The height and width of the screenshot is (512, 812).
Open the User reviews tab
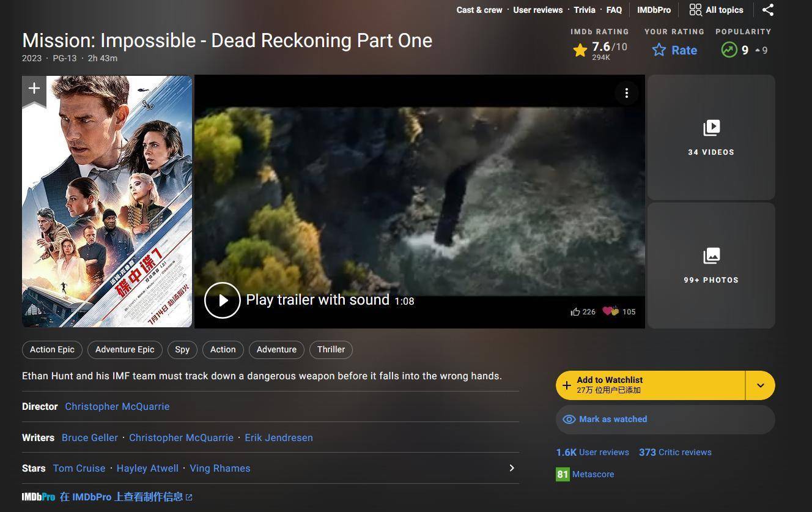538,10
